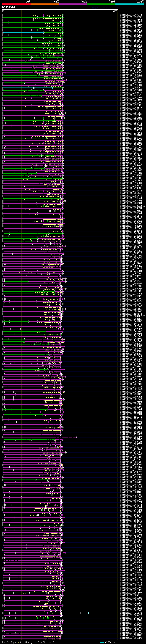The height and width of the screenshot is (644, 146).
Task: Select hit label UniRef100_B9IAD8
Action: pos(131,82)
